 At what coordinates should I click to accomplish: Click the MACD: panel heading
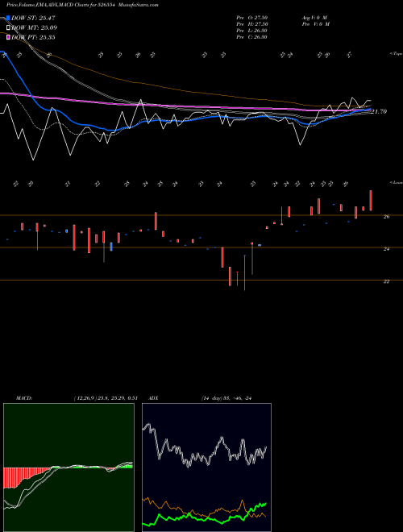pyautogui.click(x=24, y=398)
